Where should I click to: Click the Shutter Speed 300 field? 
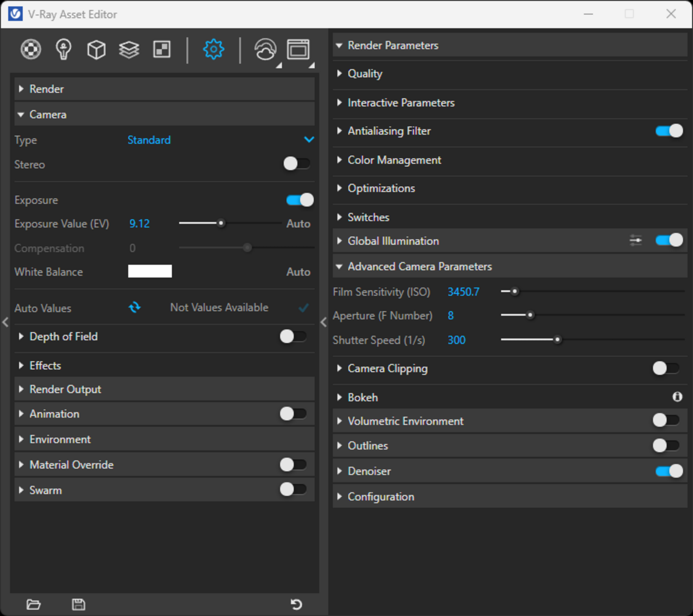[x=457, y=340]
